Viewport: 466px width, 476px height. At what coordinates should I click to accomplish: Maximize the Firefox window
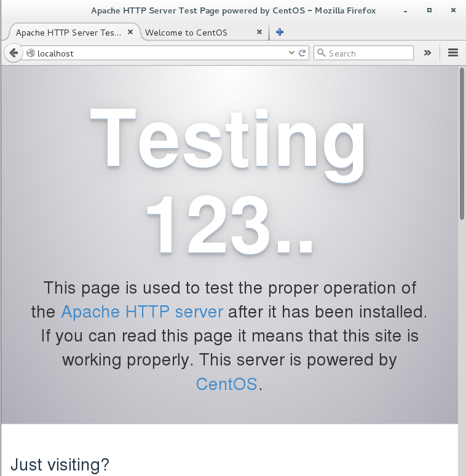point(429,10)
